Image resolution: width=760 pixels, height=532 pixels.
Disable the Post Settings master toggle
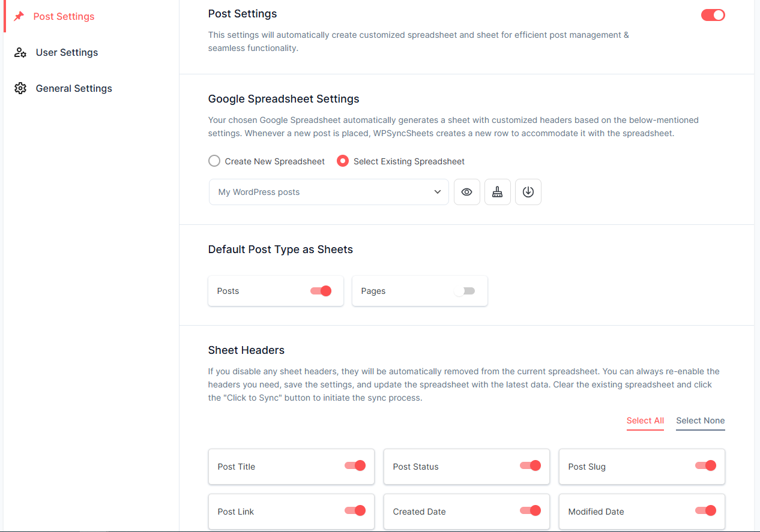(713, 15)
